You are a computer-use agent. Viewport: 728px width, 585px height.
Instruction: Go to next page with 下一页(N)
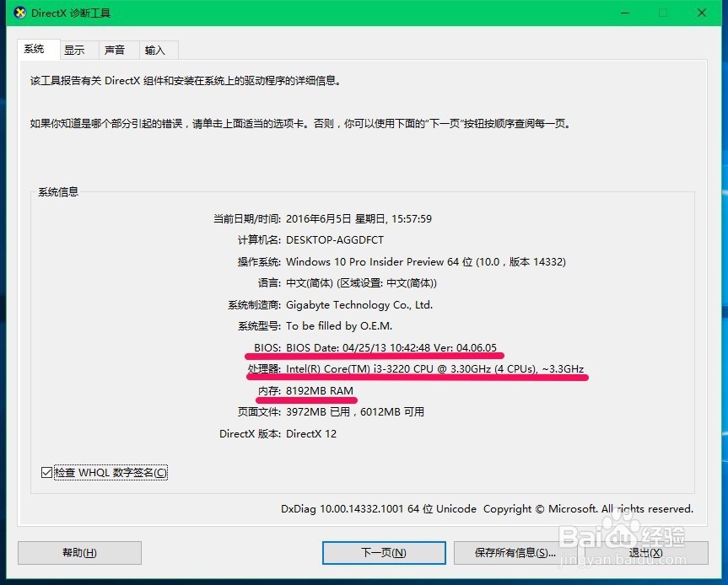tap(384, 552)
